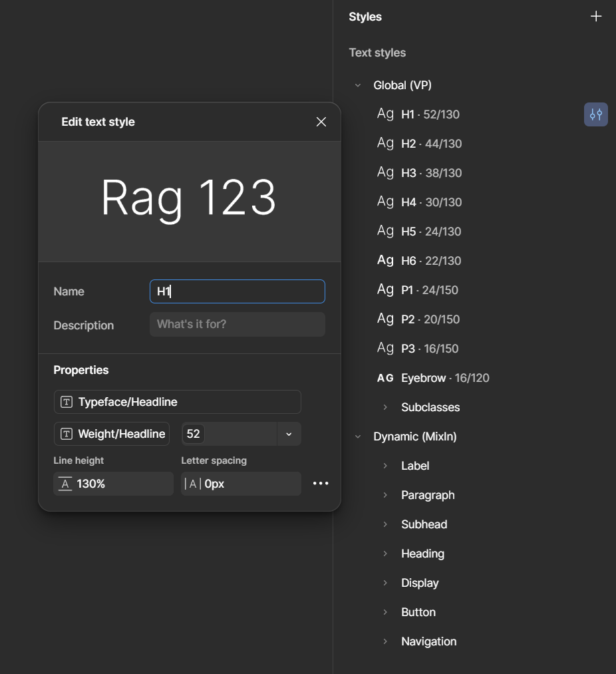Viewport: 616px width, 674px height.
Task: Expand the Subclasses folder
Action: pyautogui.click(x=385, y=407)
